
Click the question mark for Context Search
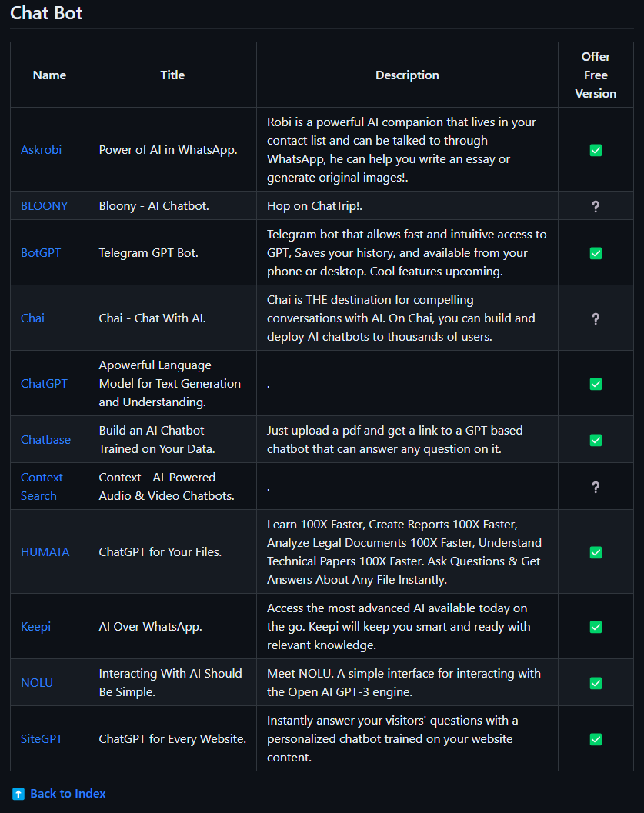click(x=596, y=487)
